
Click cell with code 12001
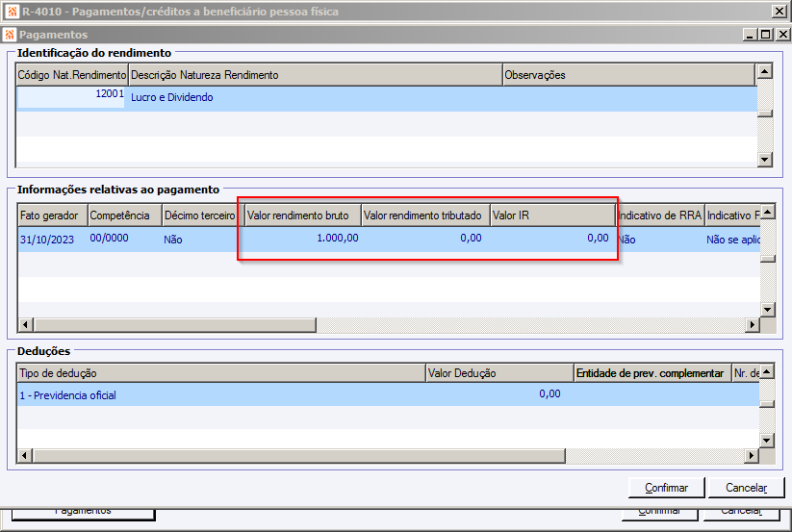click(x=70, y=97)
